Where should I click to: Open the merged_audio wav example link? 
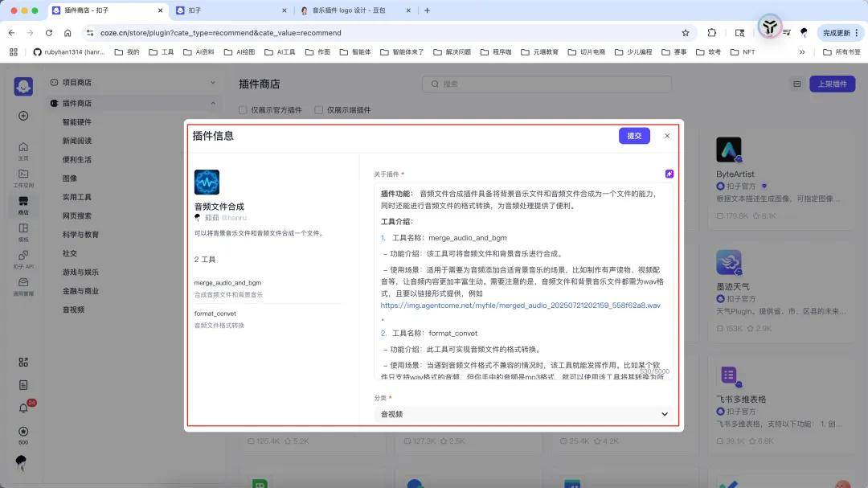(x=520, y=306)
